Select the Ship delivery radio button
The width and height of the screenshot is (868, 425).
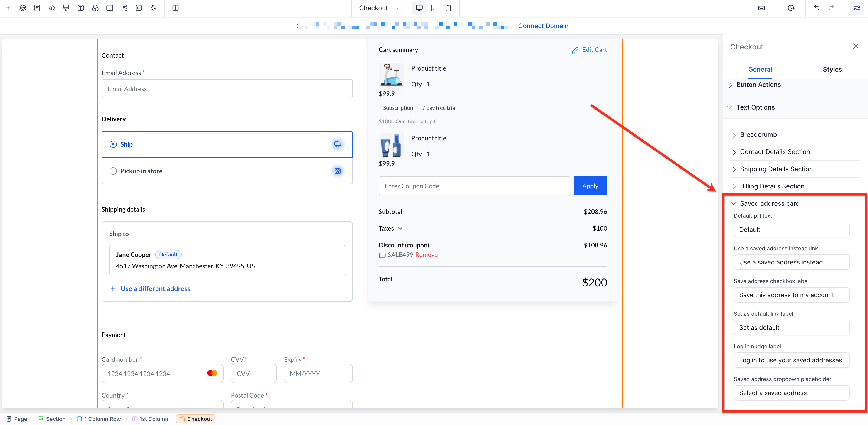[x=113, y=144]
